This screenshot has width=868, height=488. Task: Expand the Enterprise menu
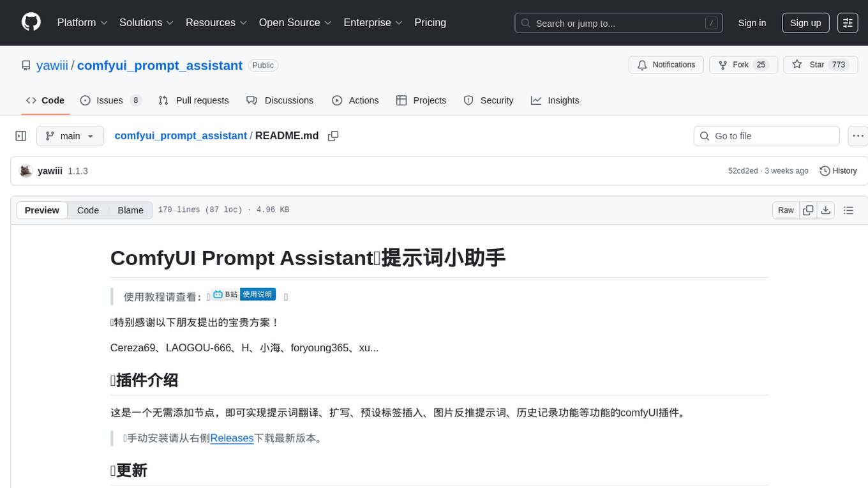tap(373, 22)
